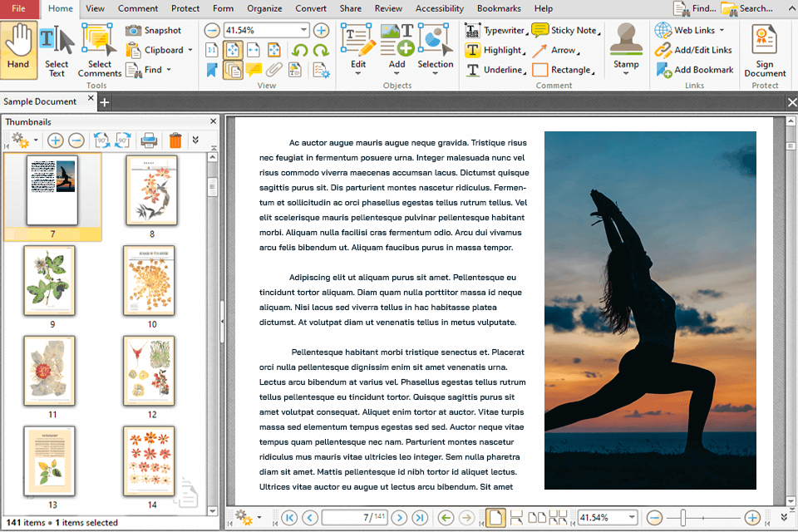This screenshot has height=532, width=798.
Task: Select the Rectangle drawing tool
Action: tap(564, 70)
